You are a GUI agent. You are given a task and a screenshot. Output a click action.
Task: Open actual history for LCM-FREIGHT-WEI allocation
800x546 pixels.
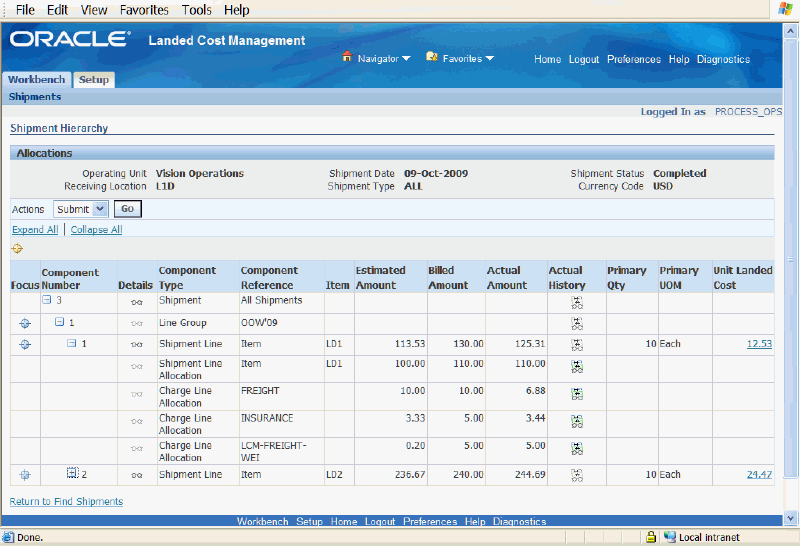click(577, 449)
